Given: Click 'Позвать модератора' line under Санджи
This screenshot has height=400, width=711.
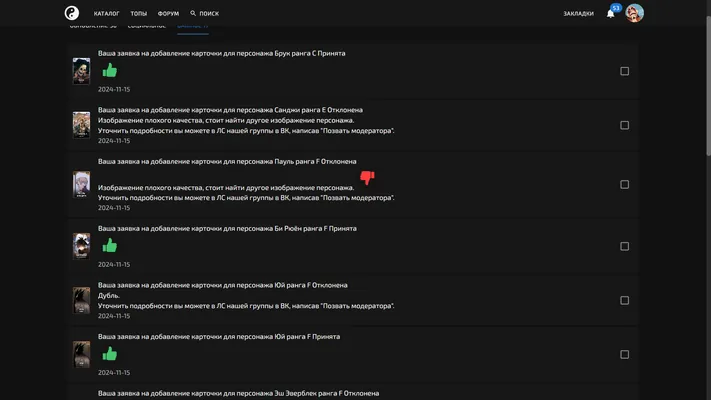Looking at the screenshot, I should point(246,131).
